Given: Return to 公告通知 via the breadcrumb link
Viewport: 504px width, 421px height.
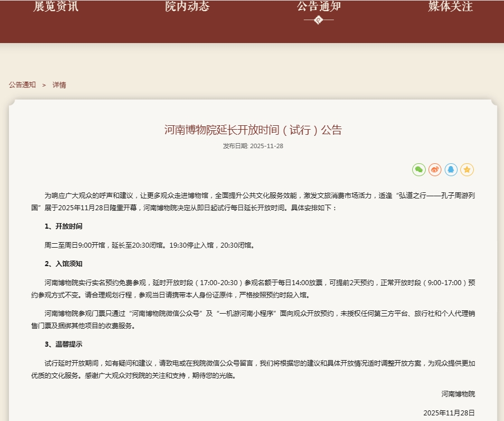Looking at the screenshot, I should tap(22, 85).
